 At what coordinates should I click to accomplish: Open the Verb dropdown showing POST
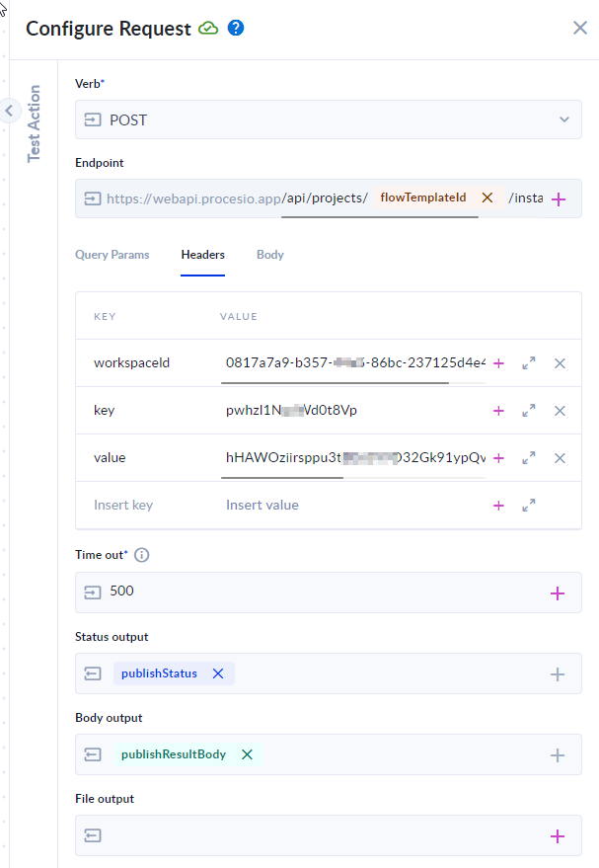coord(564,118)
